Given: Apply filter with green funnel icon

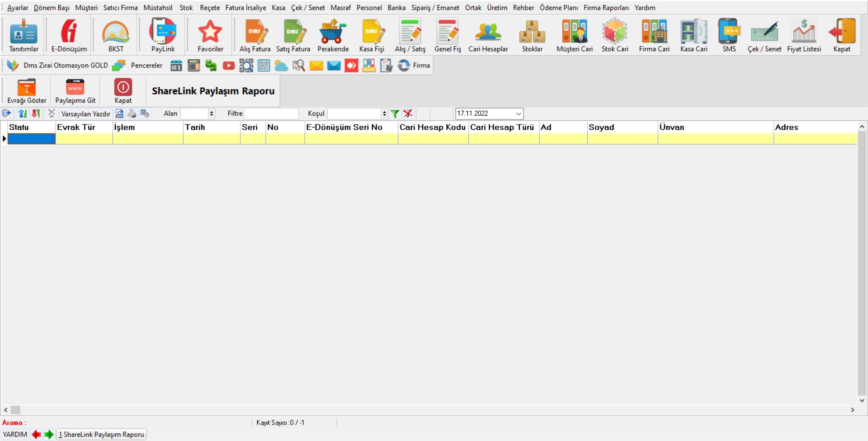Looking at the screenshot, I should pyautogui.click(x=395, y=114).
